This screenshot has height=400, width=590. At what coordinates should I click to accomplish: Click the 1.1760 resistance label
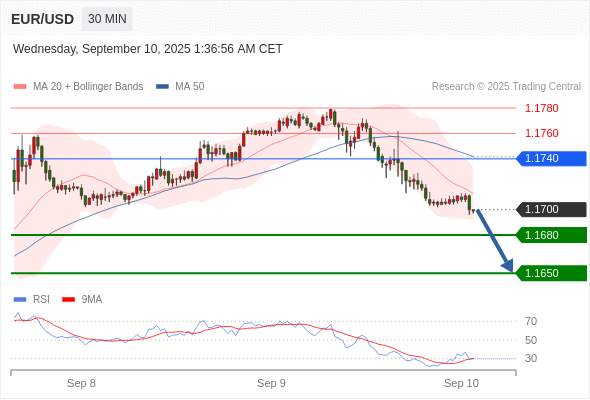(x=541, y=133)
